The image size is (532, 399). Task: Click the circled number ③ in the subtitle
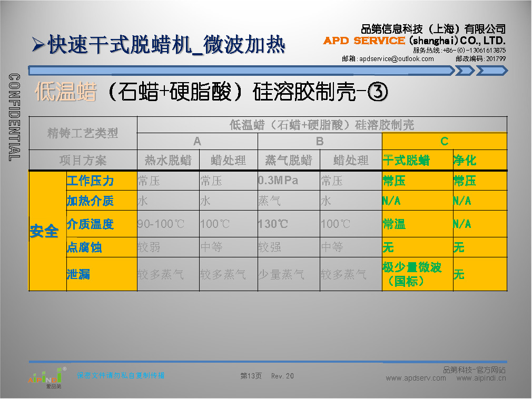[378, 92]
